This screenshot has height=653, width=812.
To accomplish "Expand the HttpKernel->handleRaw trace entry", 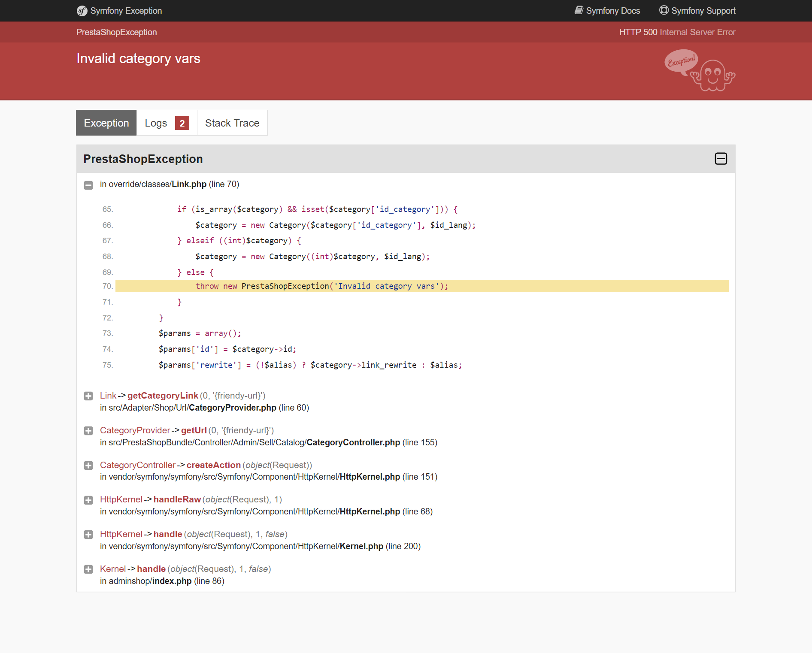I will click(88, 500).
